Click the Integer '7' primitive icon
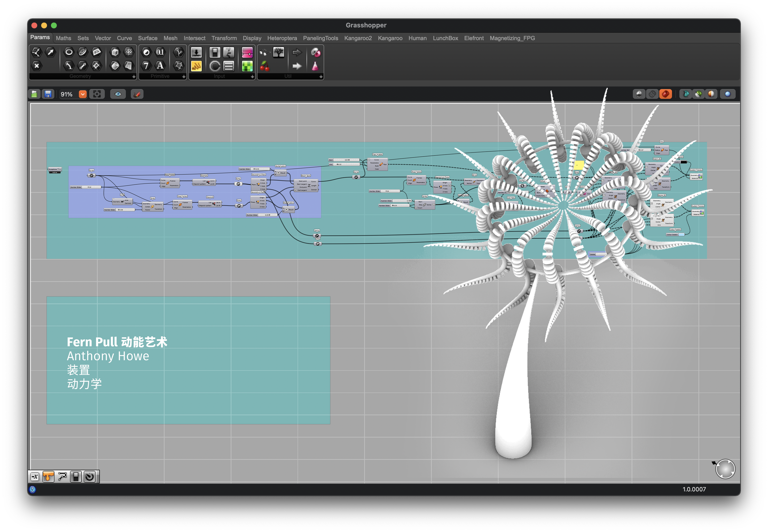The image size is (768, 532). (146, 66)
